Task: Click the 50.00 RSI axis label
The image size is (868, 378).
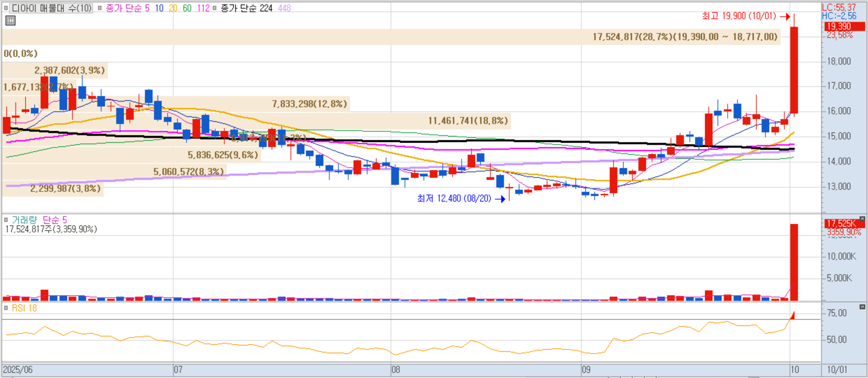Action: coord(836,340)
